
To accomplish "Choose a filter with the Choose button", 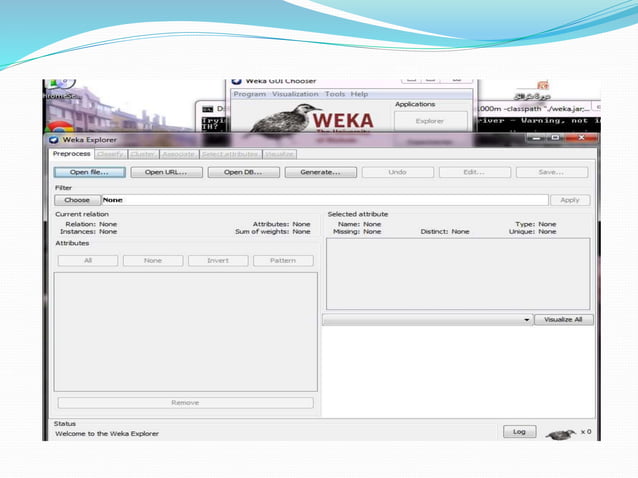I will pyautogui.click(x=77, y=200).
